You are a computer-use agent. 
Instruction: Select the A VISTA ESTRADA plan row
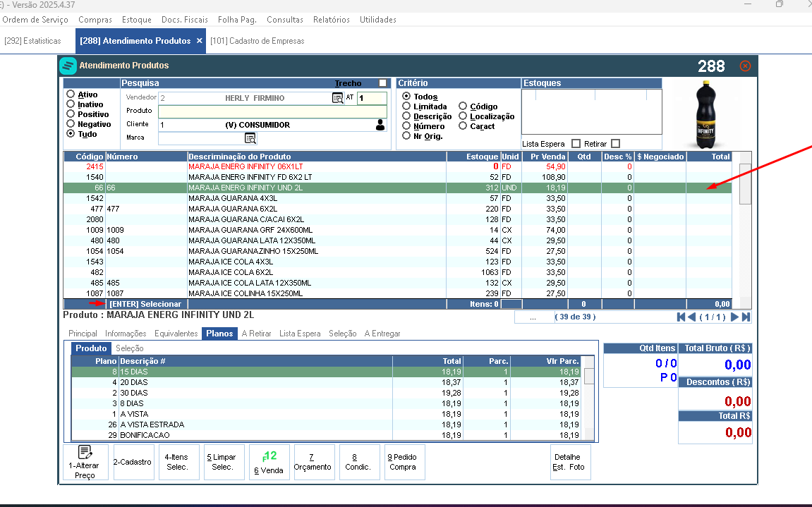click(327, 424)
